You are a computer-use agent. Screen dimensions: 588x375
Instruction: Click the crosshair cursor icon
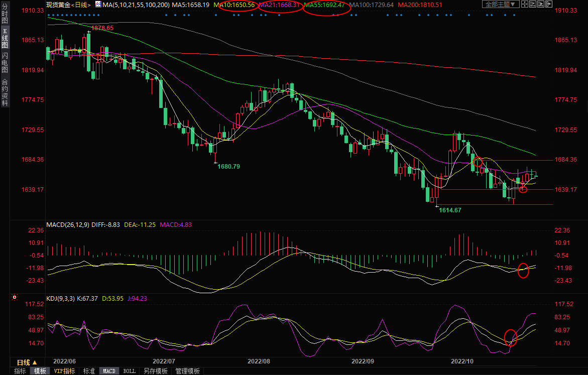point(525,4)
